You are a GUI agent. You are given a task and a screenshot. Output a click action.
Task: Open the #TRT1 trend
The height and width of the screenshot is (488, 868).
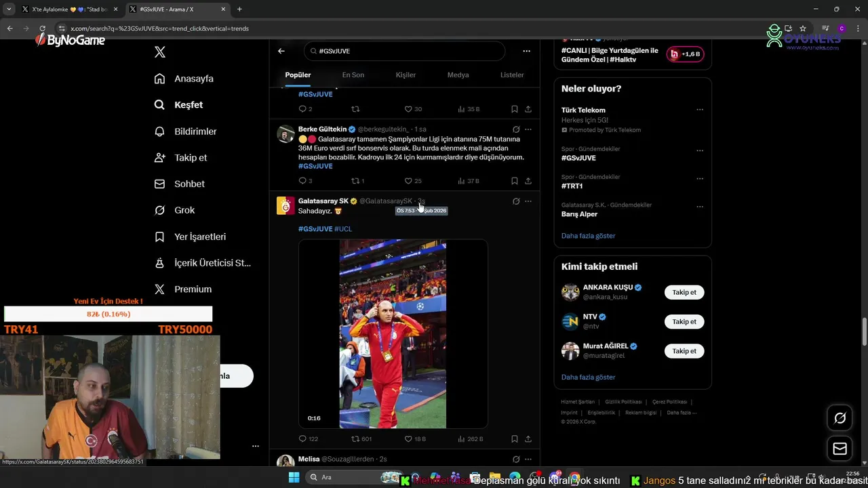(572, 186)
